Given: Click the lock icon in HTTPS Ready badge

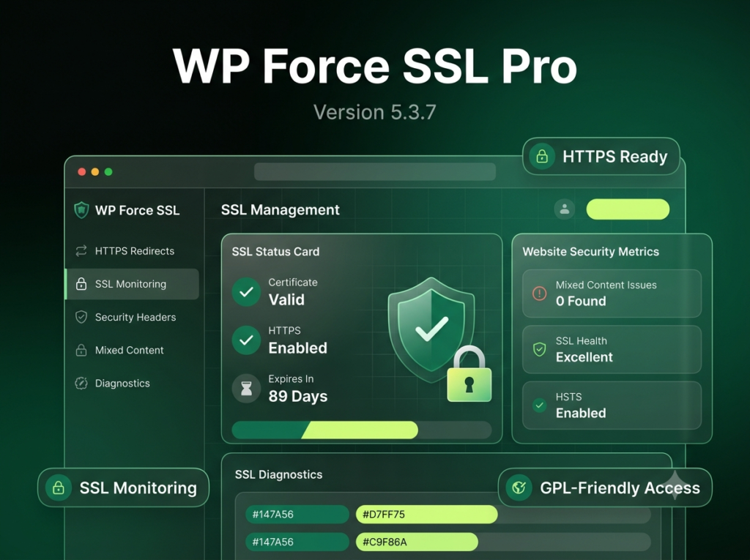Looking at the screenshot, I should pyautogui.click(x=542, y=157).
